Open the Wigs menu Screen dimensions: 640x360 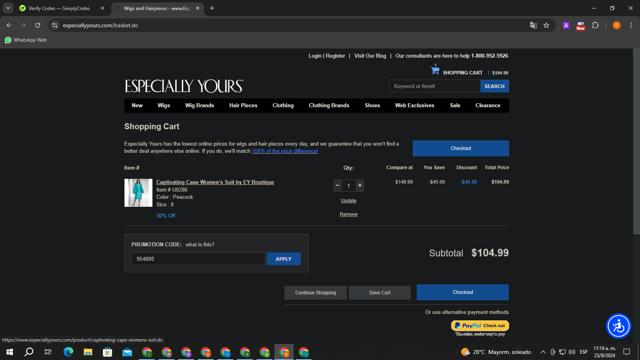(164, 105)
